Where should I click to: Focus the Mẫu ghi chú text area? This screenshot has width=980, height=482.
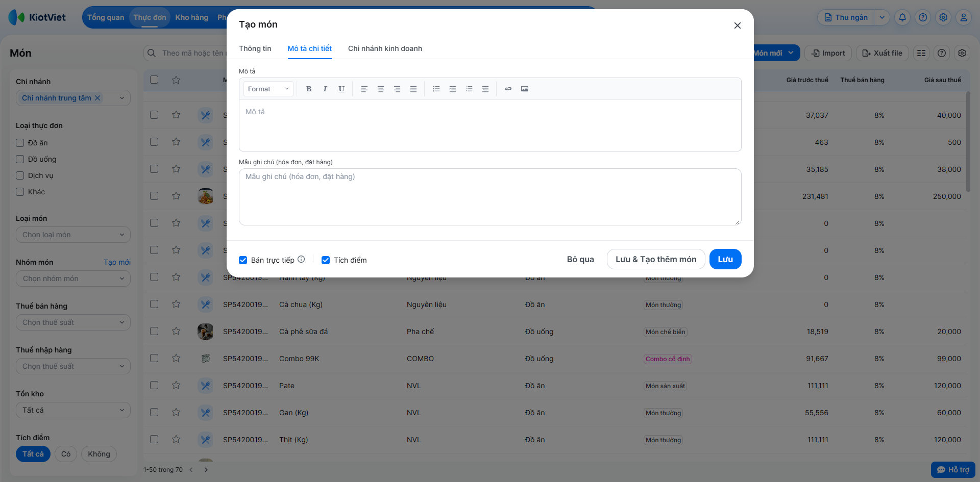coord(490,197)
